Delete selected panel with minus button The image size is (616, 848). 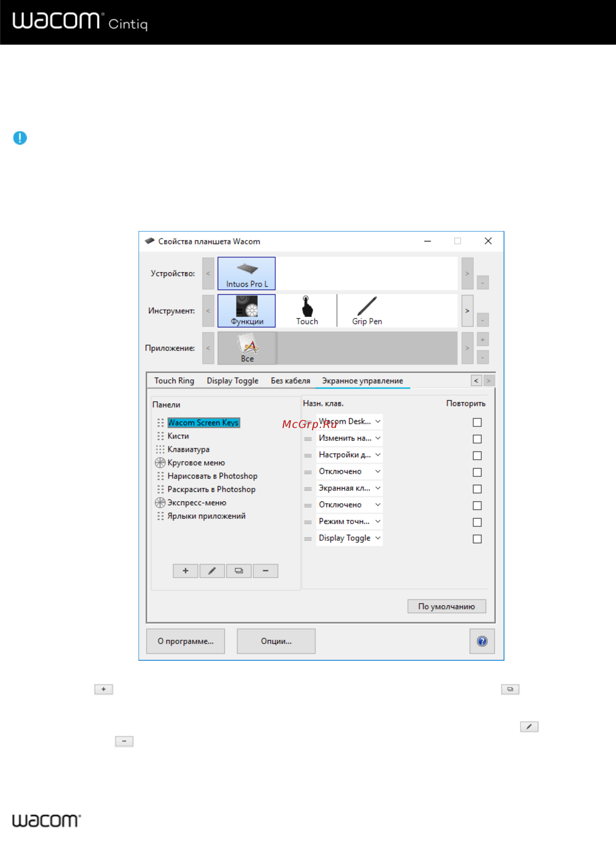pos(266,571)
